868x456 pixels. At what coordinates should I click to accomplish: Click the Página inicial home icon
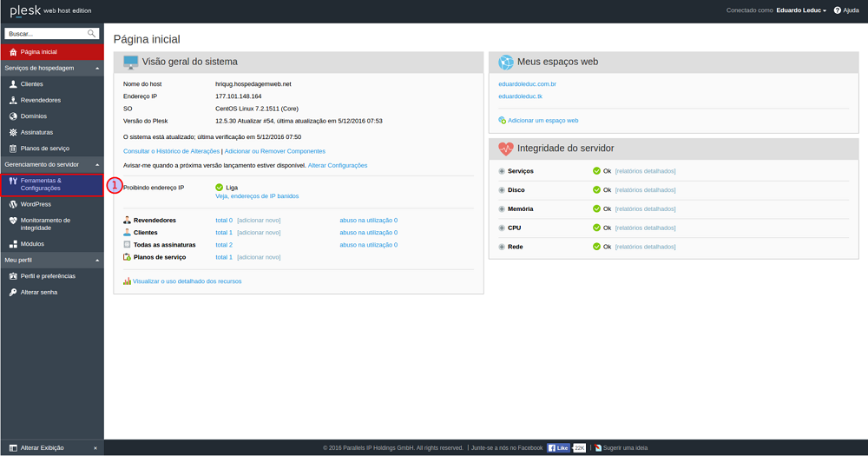[12, 52]
